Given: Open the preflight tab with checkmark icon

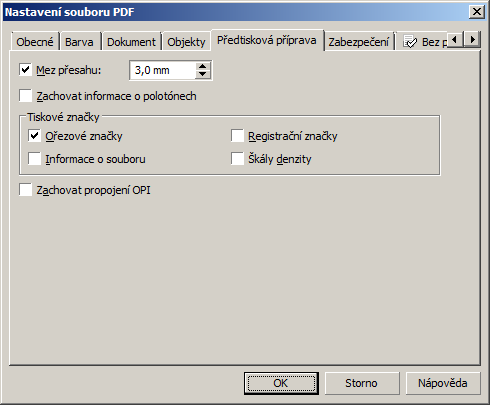Looking at the screenshot, I should pyautogui.click(x=424, y=42).
